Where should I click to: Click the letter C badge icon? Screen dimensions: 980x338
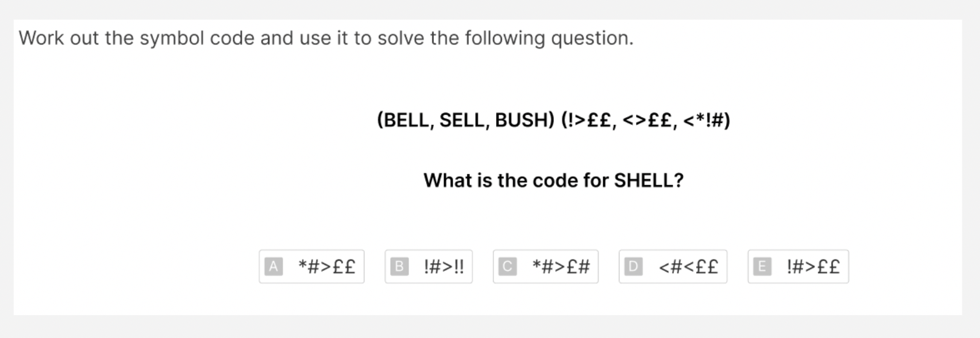pos(507,266)
